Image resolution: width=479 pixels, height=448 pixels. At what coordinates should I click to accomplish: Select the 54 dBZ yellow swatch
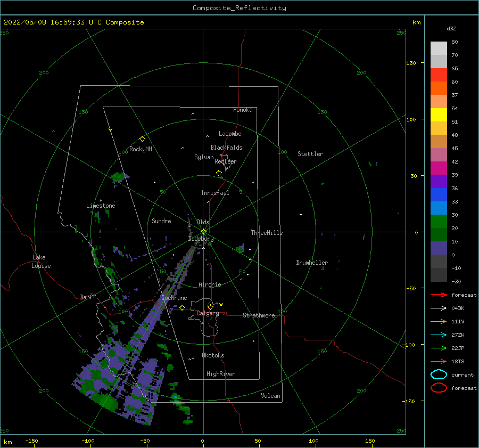(x=439, y=115)
